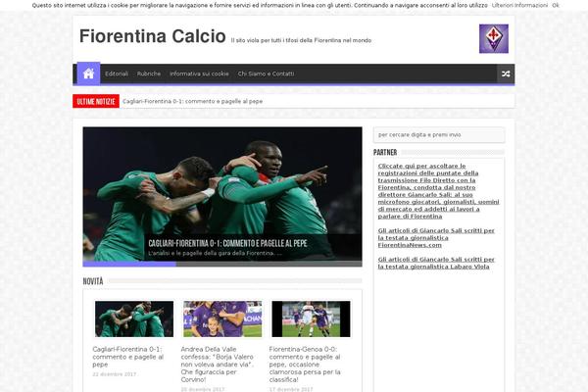Click the Partner sidebar heading
The height and width of the screenshot is (392, 588).
pos(385,152)
